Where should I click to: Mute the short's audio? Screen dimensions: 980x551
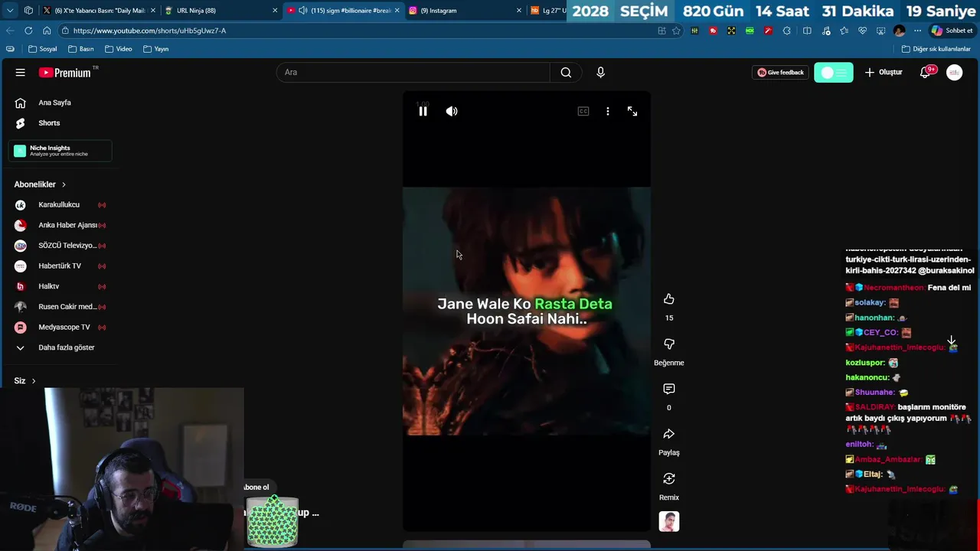point(452,111)
